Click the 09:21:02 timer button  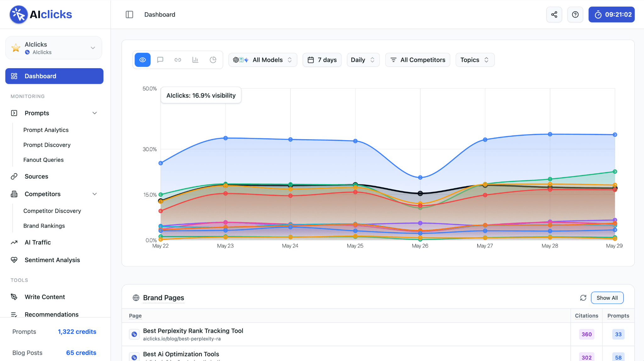click(611, 14)
